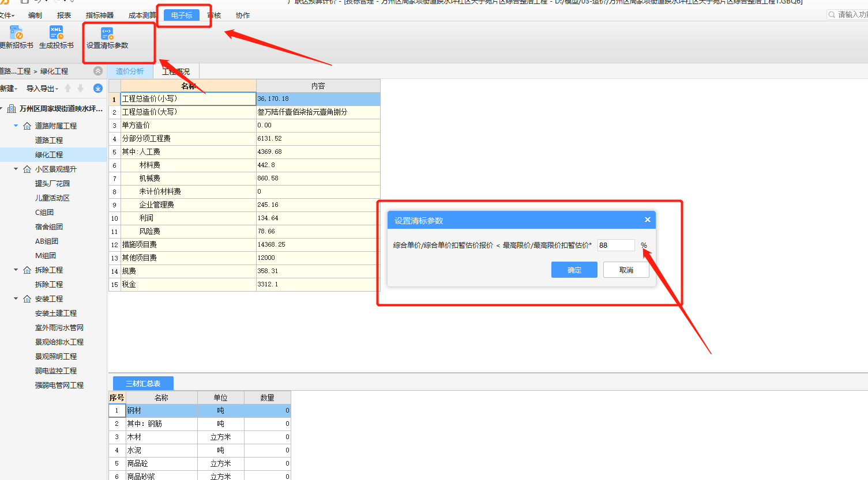The image size is (868, 480).
Task: Click the value cell 36,170.18
Action: coord(318,99)
